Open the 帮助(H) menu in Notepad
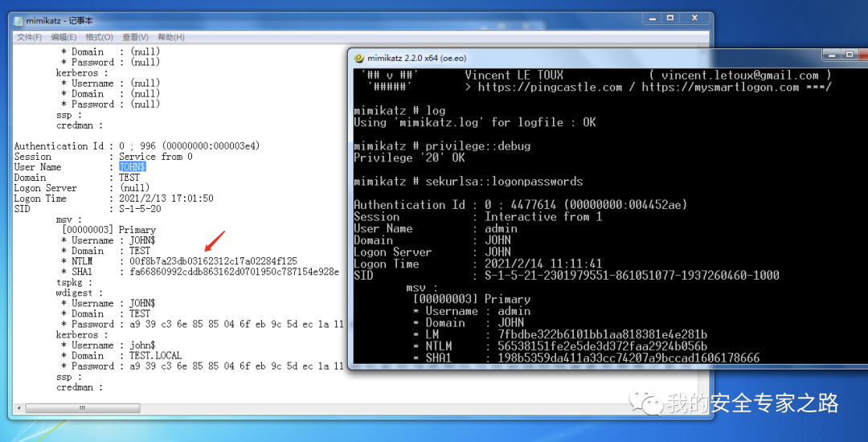Viewport: 868px width, 442px height. (x=171, y=37)
